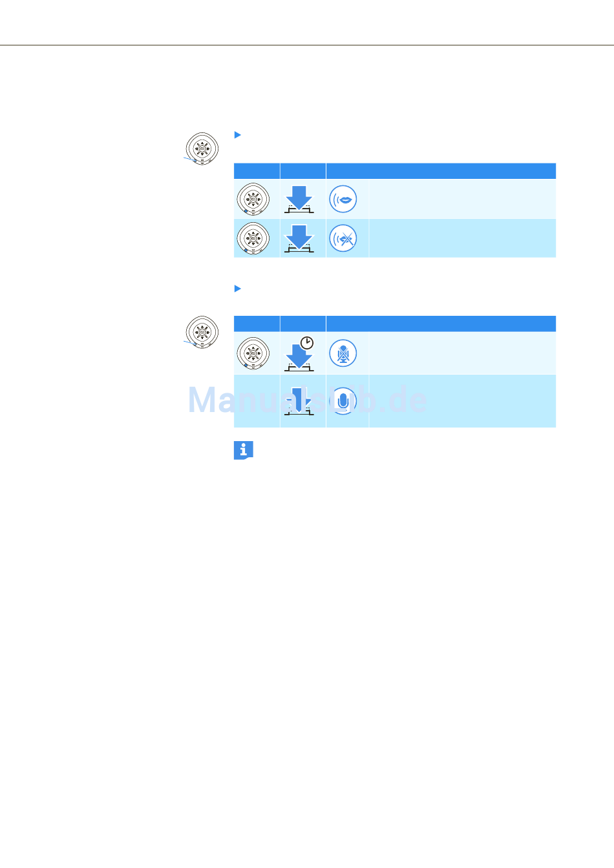The image size is (614, 868).
Task: Click the speakerphone image in voice-prompts-off row
Action: (x=253, y=238)
